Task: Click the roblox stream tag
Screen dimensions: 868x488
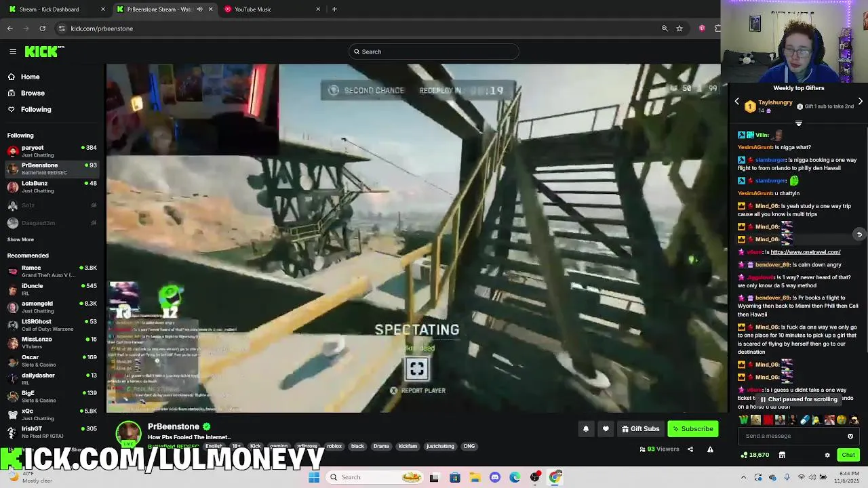Action: coord(334,447)
